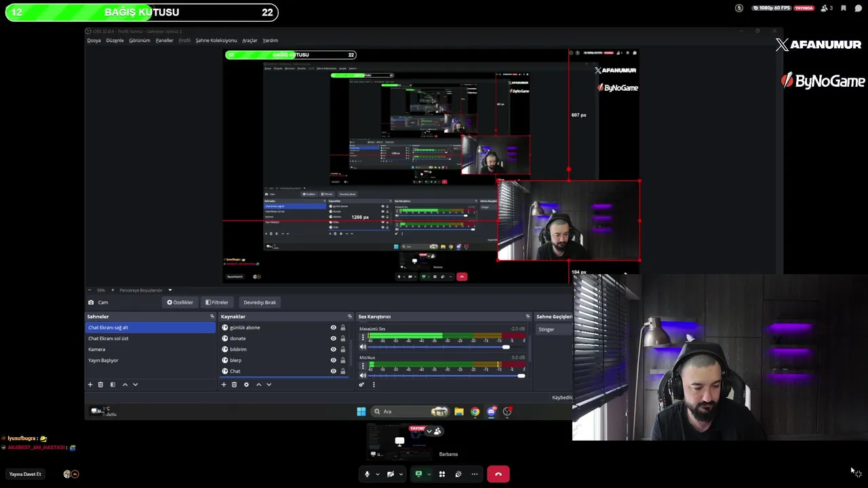Open Discord activities icon in the call bar
868x488 pixels.
tap(442, 474)
